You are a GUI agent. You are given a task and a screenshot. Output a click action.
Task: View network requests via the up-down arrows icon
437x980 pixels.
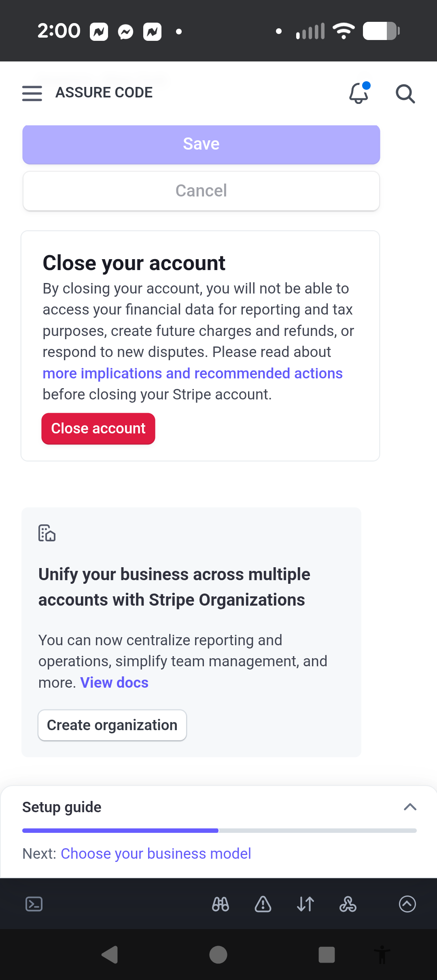pos(305,904)
